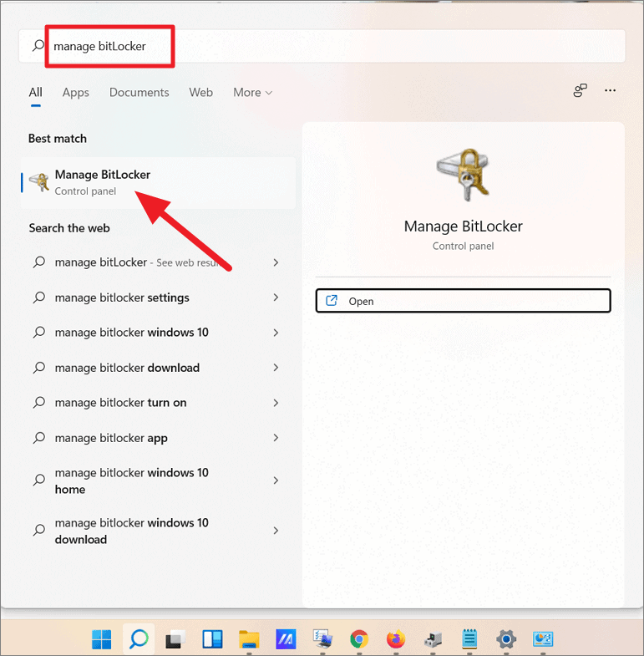Switch to the All tab

click(x=36, y=93)
